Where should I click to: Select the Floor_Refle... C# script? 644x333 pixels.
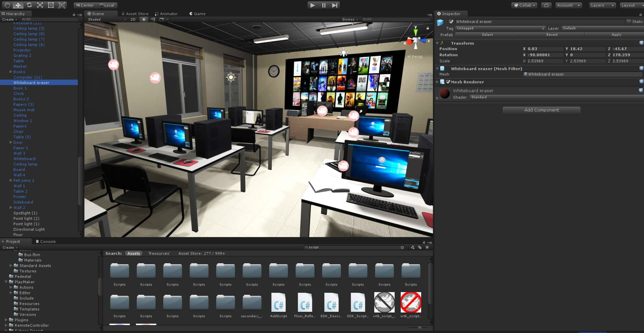pos(305,305)
